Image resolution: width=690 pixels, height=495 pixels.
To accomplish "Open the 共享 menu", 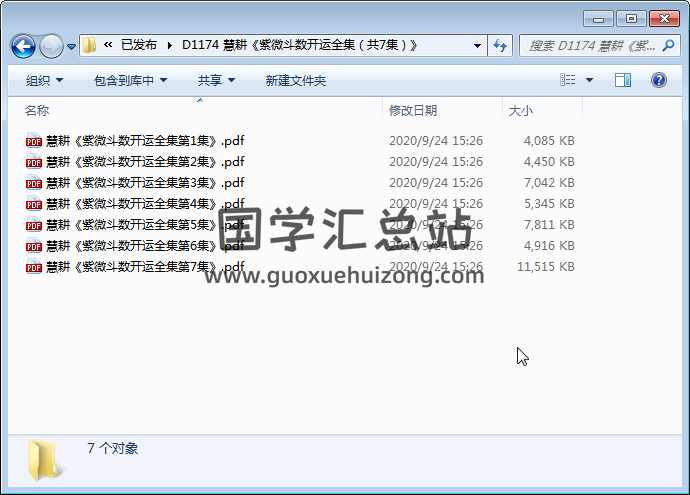I will click(x=216, y=81).
